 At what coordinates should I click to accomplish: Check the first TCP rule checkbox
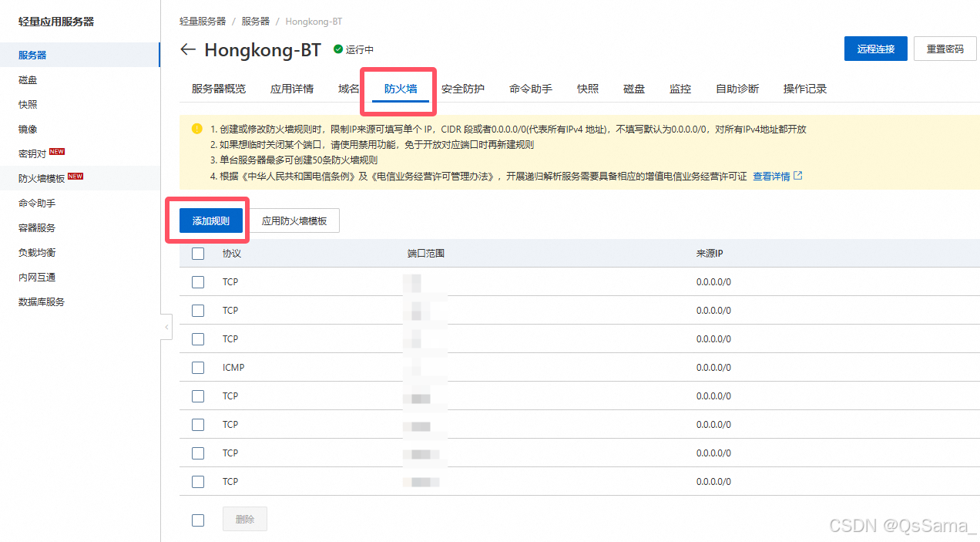(x=198, y=281)
